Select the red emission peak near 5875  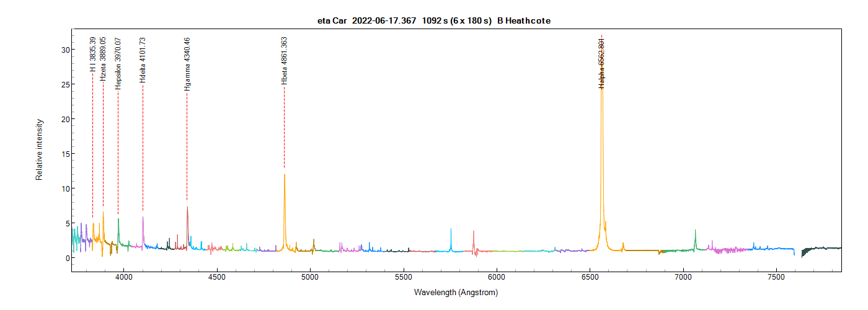(474, 232)
